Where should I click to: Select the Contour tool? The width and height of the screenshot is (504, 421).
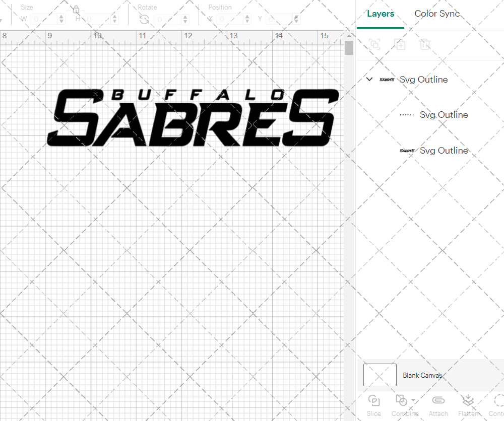pyautogui.click(x=499, y=401)
